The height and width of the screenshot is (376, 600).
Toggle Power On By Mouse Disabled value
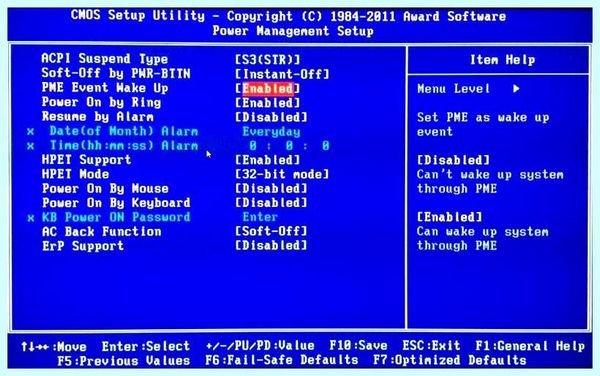(x=271, y=189)
